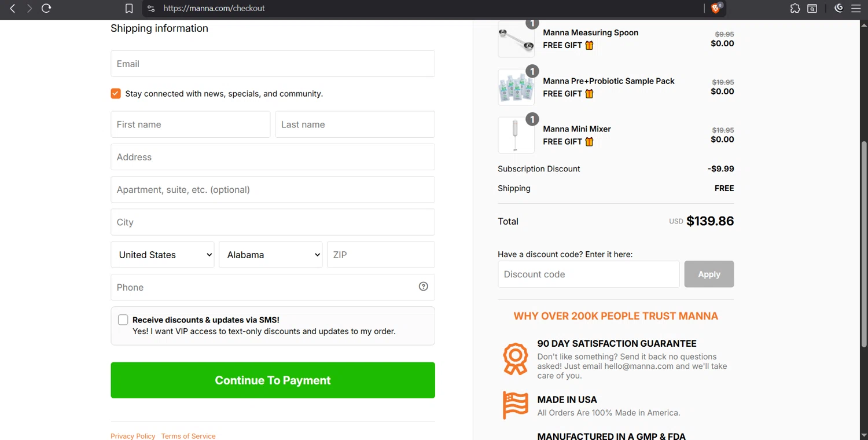868x440 pixels.
Task: Click the swirl profile icon in toolbar
Action: point(838,8)
